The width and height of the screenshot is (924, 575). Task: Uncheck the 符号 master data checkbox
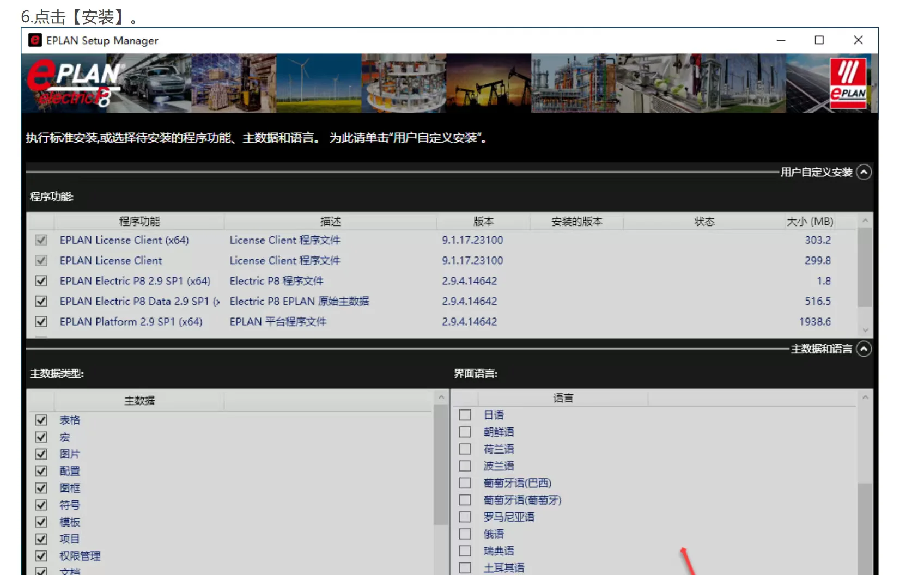click(41, 505)
